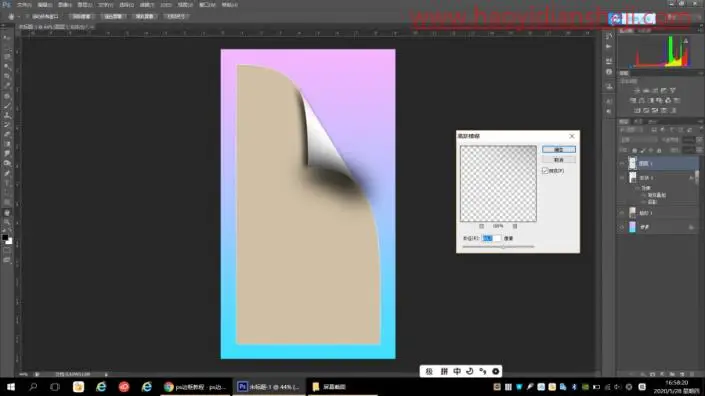Select the Lasso tool

[7, 58]
